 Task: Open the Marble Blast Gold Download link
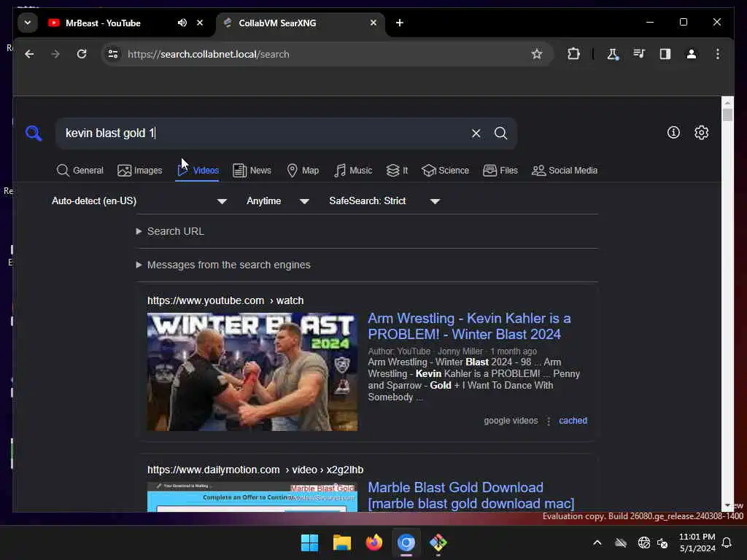(471, 496)
